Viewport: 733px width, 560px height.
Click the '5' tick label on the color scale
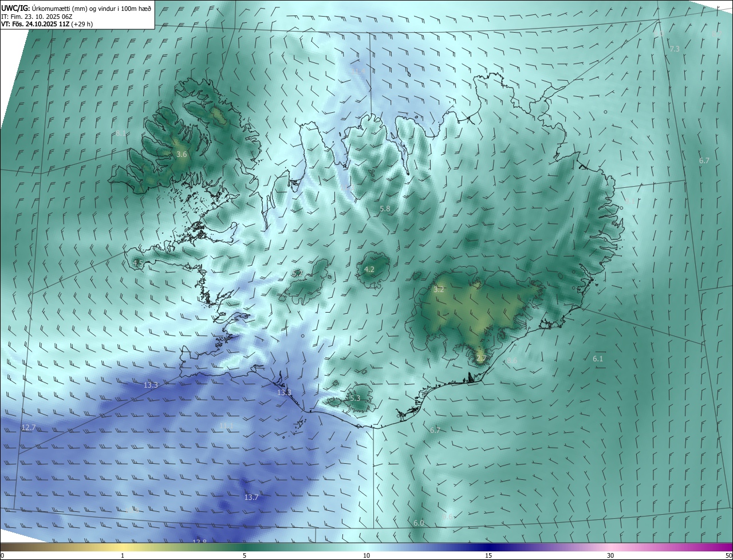[245, 555]
